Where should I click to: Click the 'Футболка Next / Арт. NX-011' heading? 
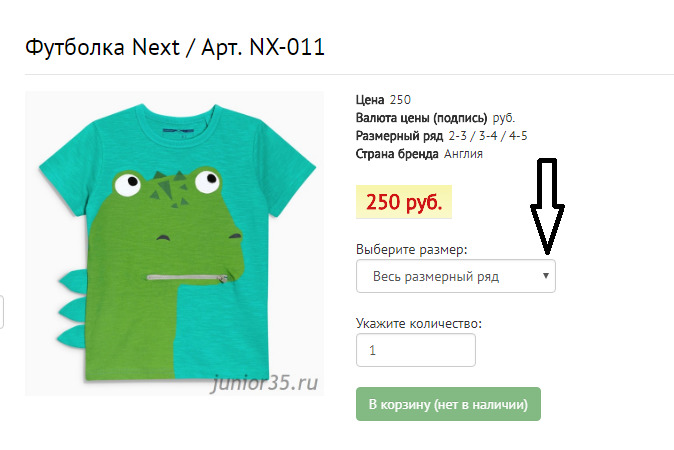click(175, 47)
